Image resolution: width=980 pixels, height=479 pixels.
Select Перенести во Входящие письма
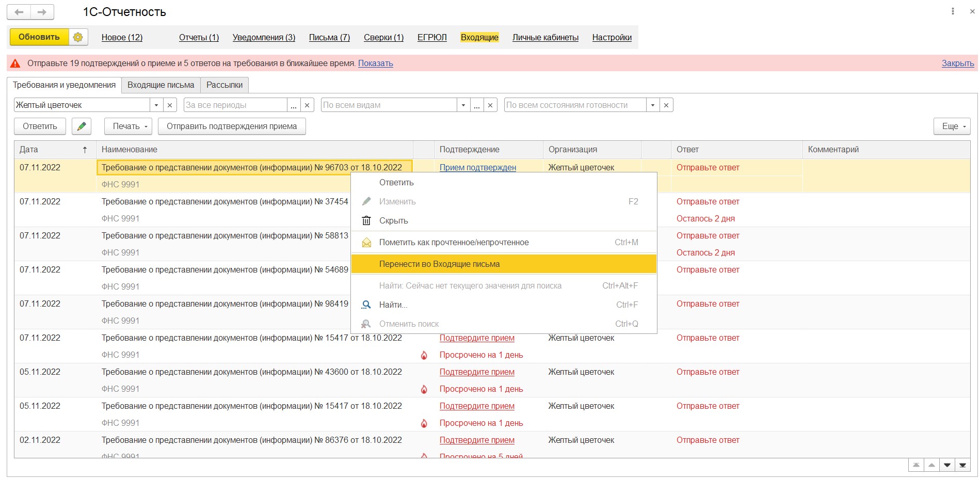(504, 264)
